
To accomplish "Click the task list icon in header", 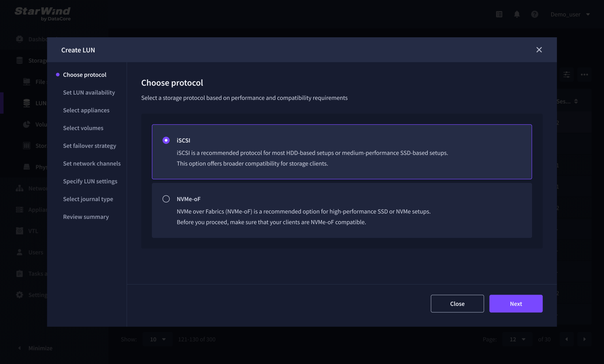I will point(499,14).
